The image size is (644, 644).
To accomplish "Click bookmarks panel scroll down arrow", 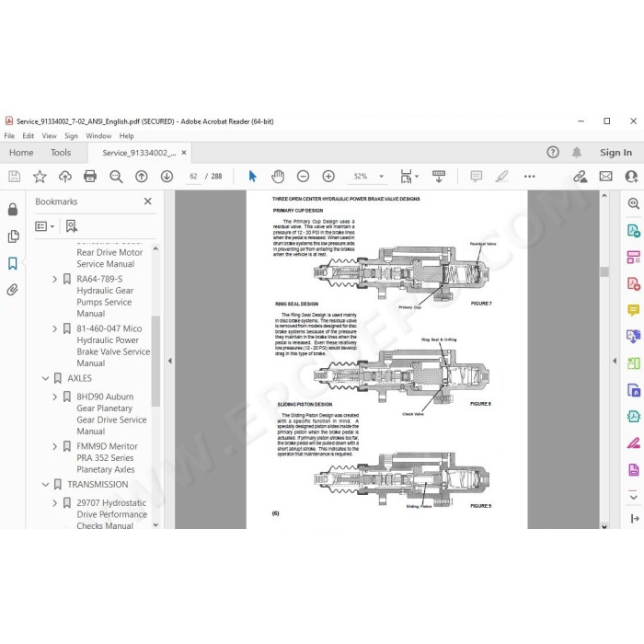I will coord(155,524).
